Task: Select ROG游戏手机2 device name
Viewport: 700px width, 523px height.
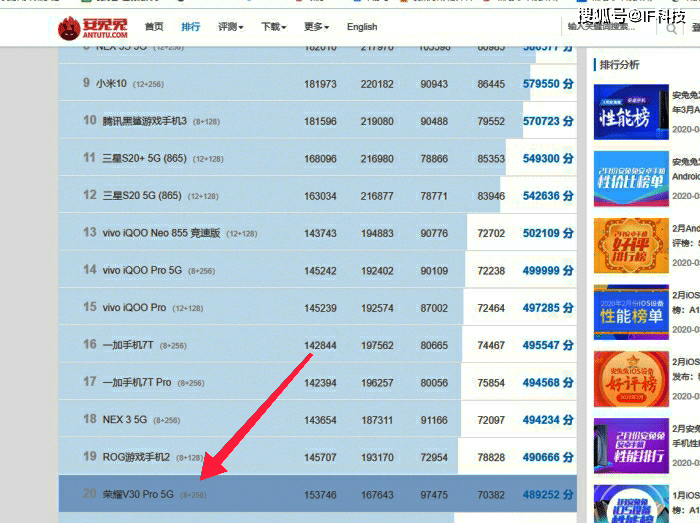Action: [x=136, y=457]
